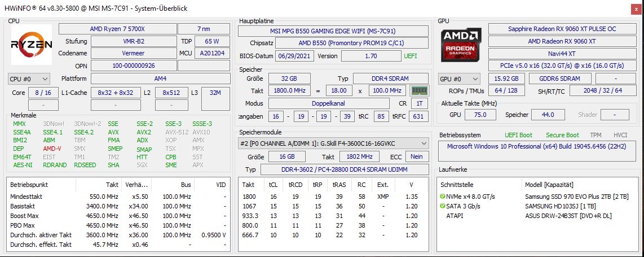Click the OPN value 100-000000926

(134, 66)
